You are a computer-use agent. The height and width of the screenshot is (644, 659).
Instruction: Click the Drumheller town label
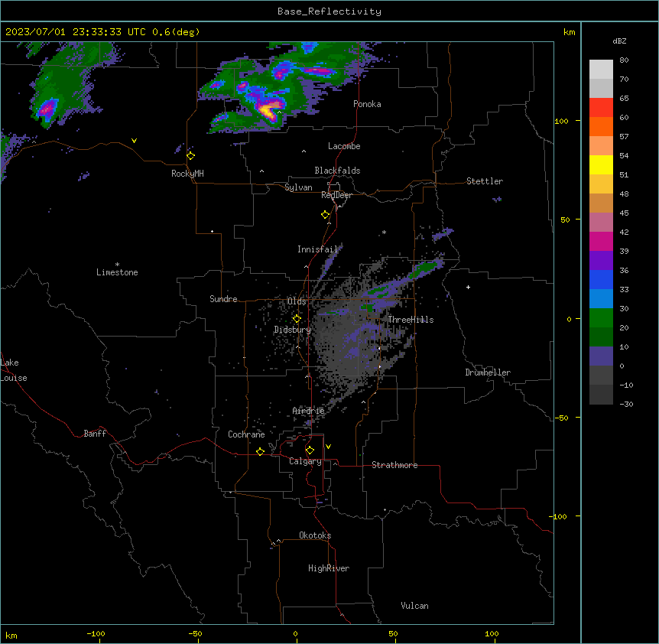(x=488, y=372)
